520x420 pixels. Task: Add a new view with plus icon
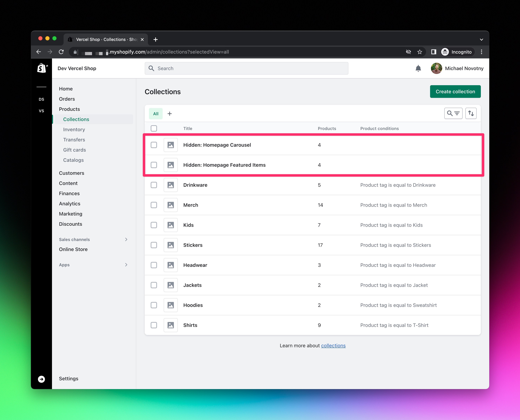169,114
